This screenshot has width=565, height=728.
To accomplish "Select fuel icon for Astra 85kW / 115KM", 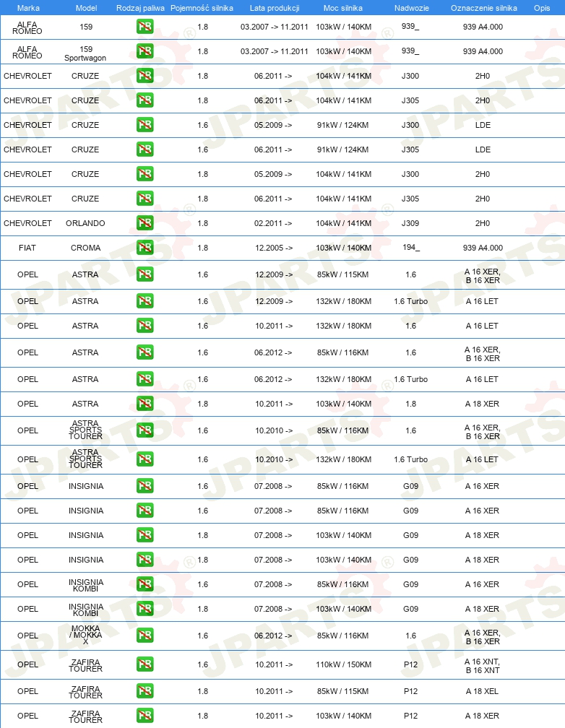I will 145,274.
